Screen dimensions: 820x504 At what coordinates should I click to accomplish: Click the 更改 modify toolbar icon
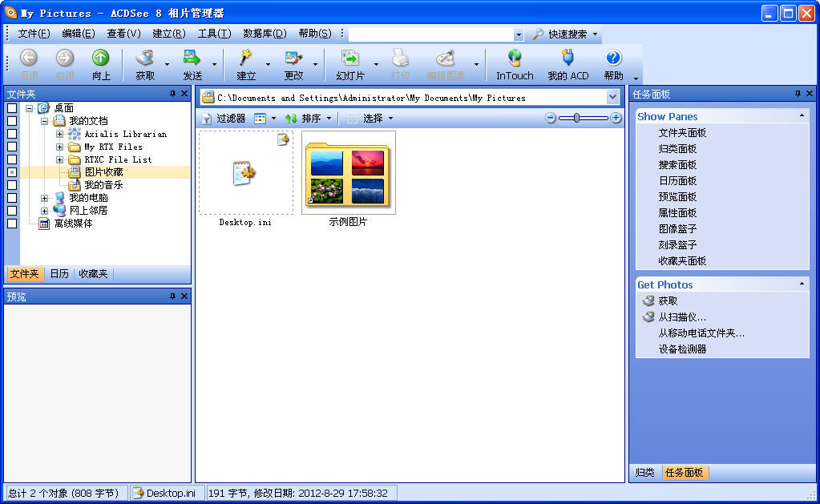pos(293,58)
